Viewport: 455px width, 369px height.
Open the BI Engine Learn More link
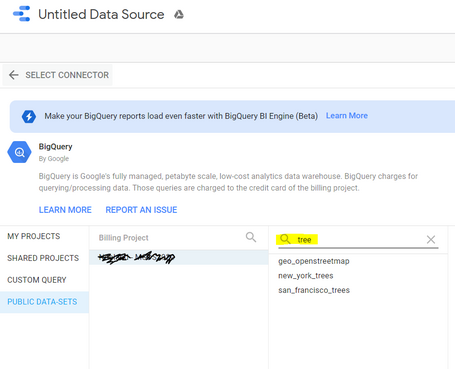(x=347, y=116)
